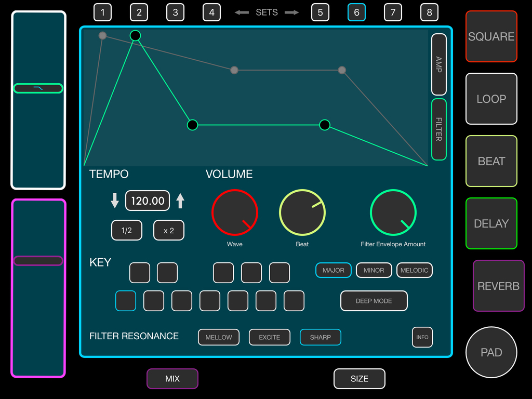532x399 pixels.
Task: Click the grey amp envelope sustain end point
Action: tap(342, 70)
